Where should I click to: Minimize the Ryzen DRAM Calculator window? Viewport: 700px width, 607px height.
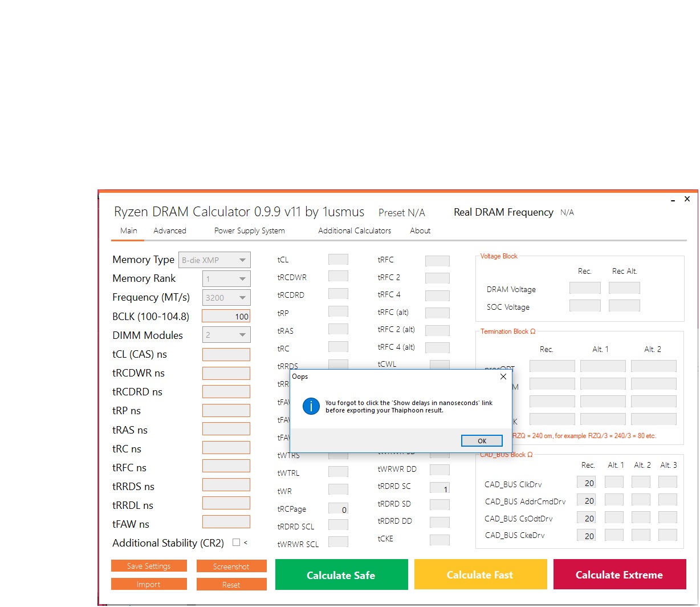674,200
